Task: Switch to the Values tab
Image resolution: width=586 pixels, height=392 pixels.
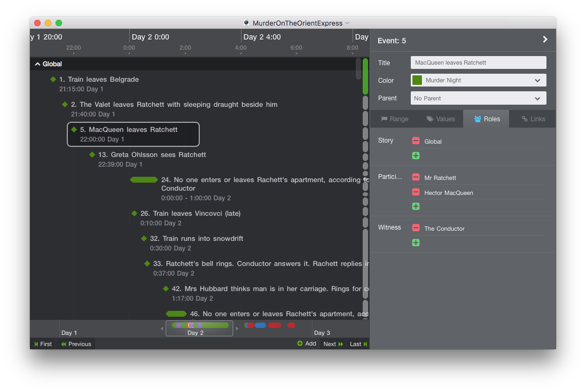Action: (441, 119)
